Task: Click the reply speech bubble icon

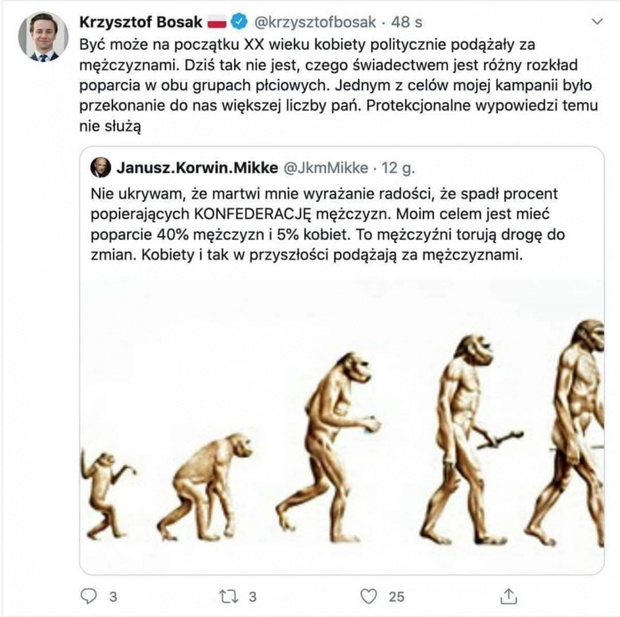Action: point(87,597)
